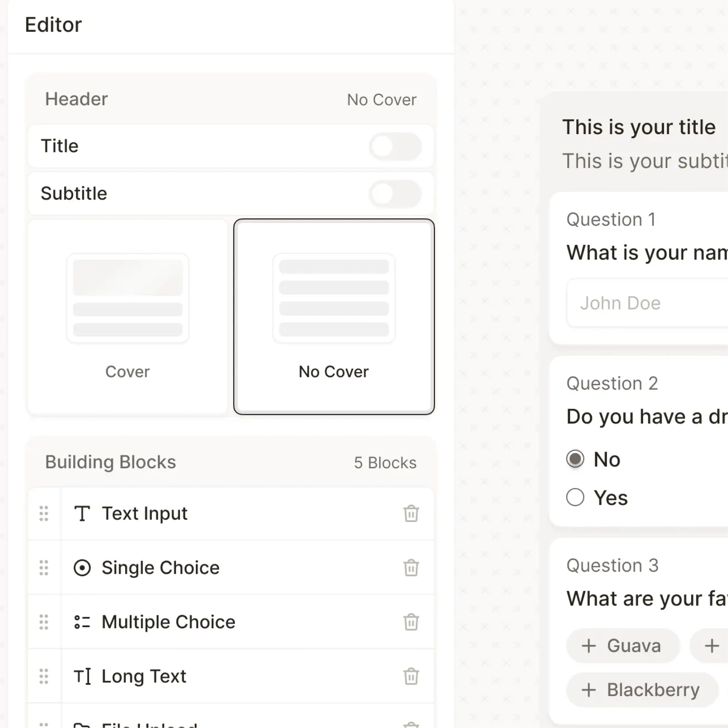Turn on the Subtitle switch
The width and height of the screenshot is (728, 728).
point(395,194)
